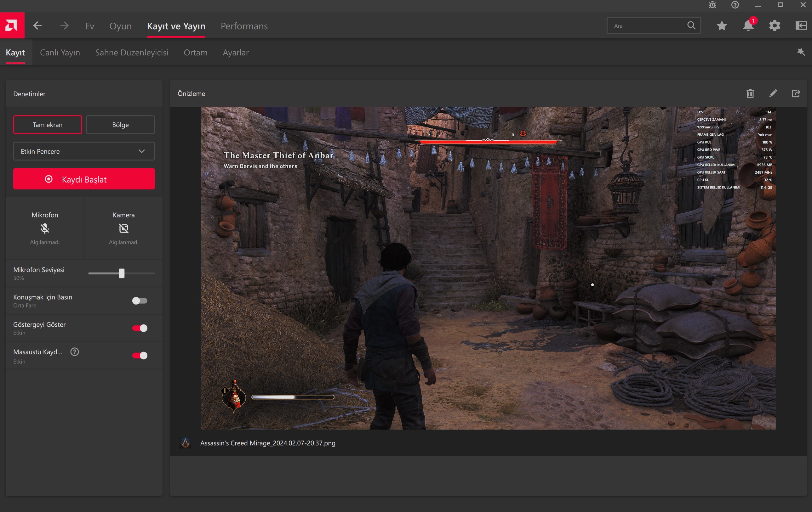Select Tam ekran capture mode

(48, 125)
